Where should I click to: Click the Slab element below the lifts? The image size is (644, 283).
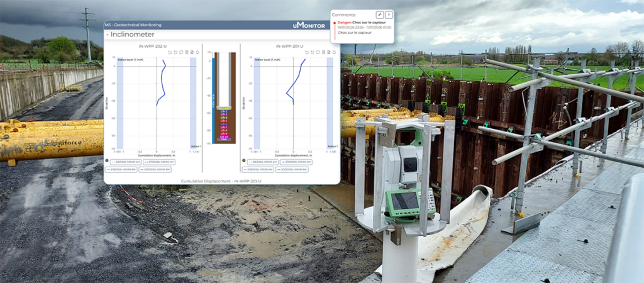(x=224, y=140)
